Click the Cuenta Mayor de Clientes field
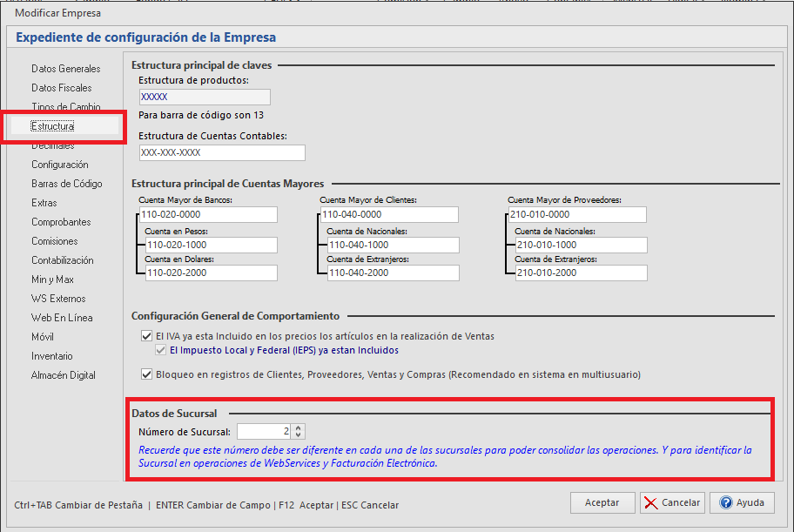Viewport: 794px width, 532px height. (x=388, y=214)
